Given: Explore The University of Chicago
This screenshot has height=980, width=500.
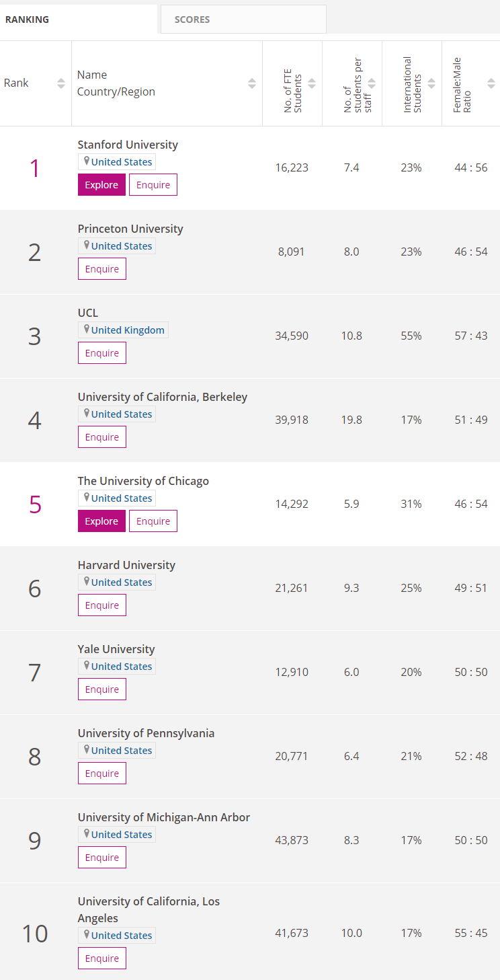Looking at the screenshot, I should 101,521.
